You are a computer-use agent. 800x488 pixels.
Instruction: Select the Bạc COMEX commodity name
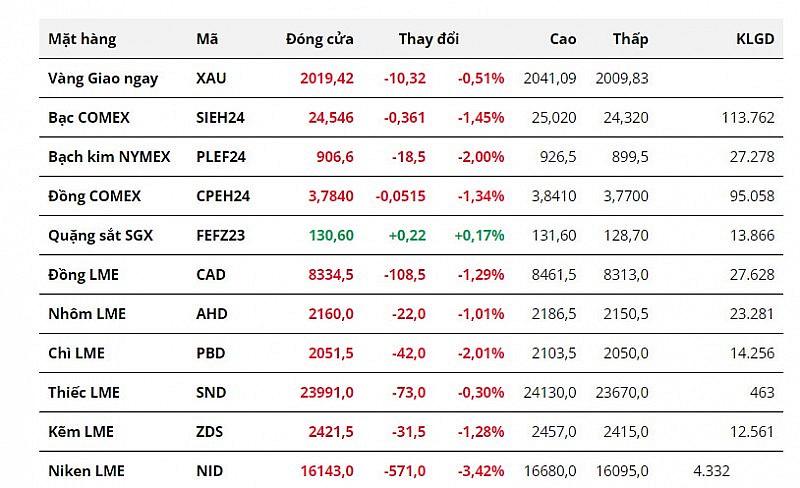89,118
